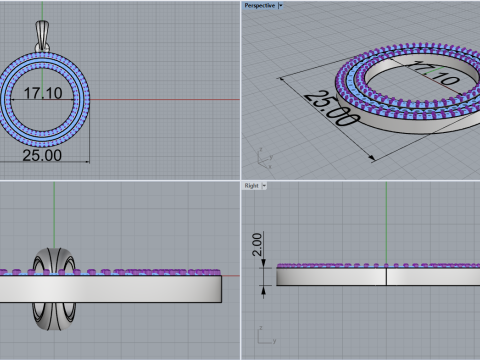Select the 25.00 dimension in Perspective view
Screen dimensions: 480x360
click(332, 109)
